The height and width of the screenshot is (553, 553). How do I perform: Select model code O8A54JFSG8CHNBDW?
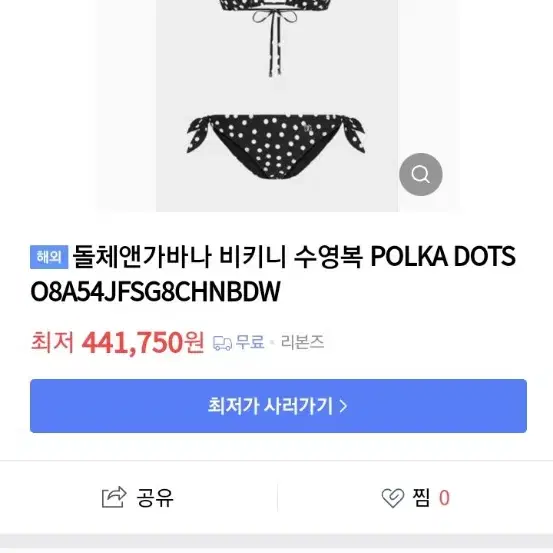tap(156, 292)
